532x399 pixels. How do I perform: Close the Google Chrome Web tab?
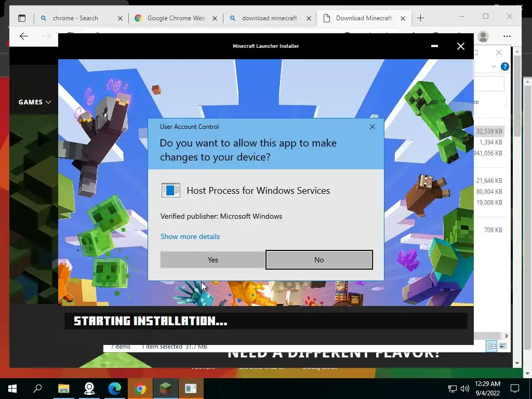[x=215, y=19]
